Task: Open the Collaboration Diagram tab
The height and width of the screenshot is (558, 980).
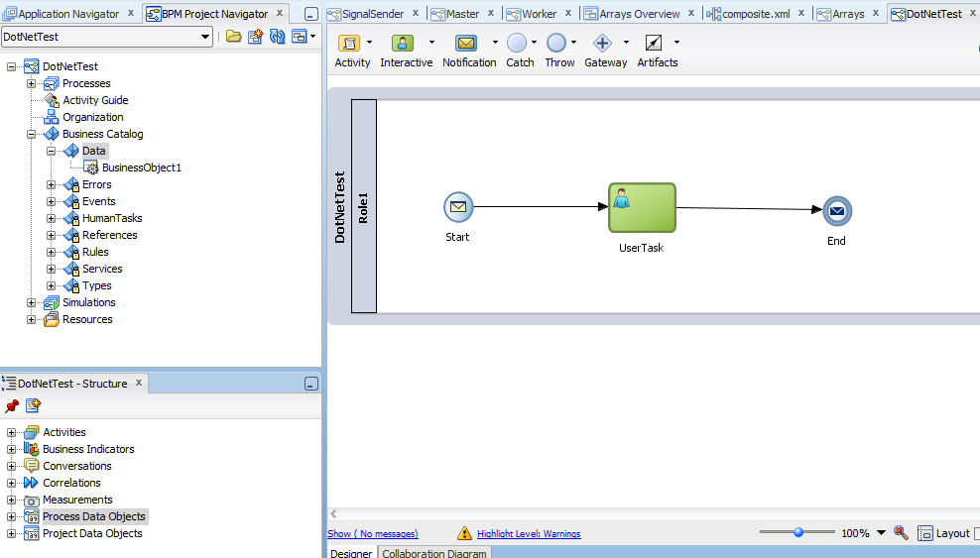Action: click(x=434, y=553)
